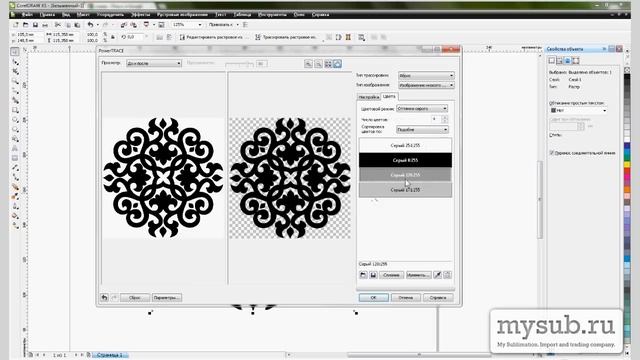Select the white gray 254:255 color row
This screenshot has height=360, width=640.
[x=405, y=145]
